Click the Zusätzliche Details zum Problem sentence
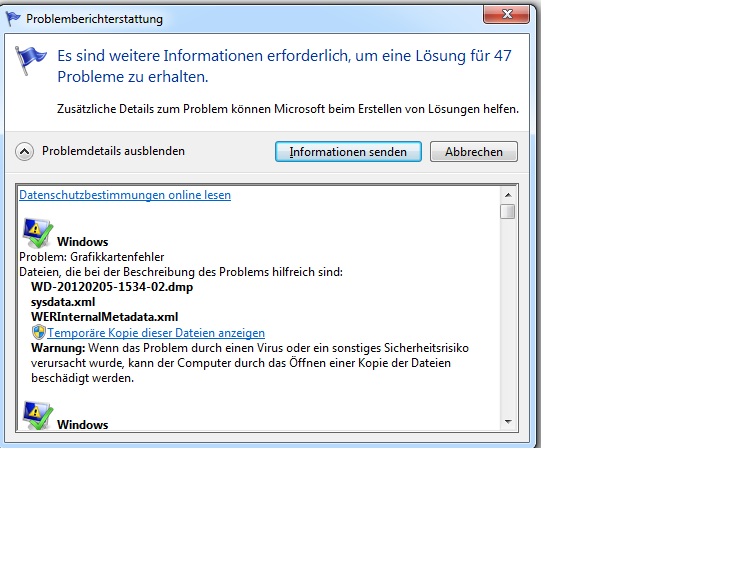 point(287,109)
